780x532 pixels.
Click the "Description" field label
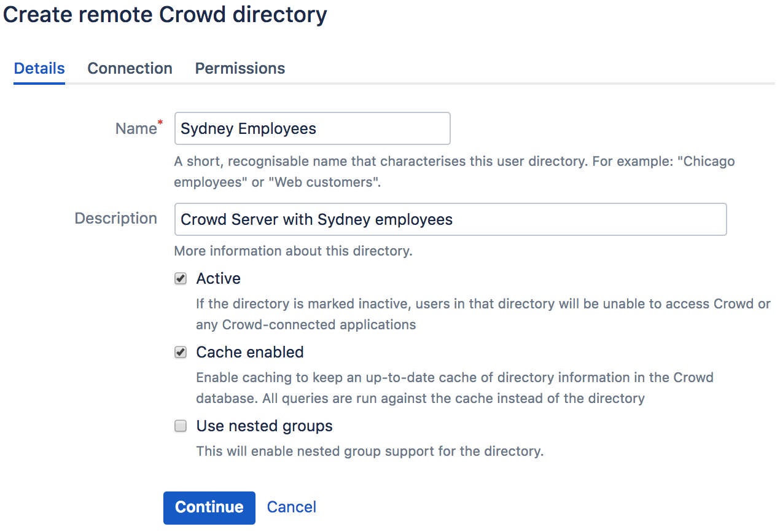[x=115, y=219]
